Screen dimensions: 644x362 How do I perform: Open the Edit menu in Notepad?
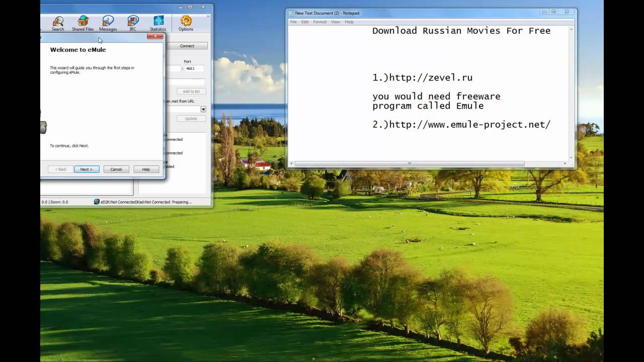point(305,22)
